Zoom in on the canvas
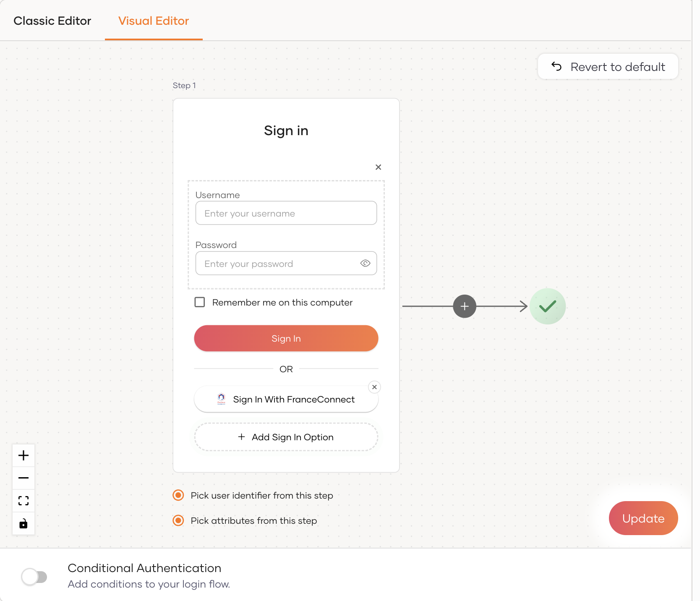 pyautogui.click(x=24, y=455)
